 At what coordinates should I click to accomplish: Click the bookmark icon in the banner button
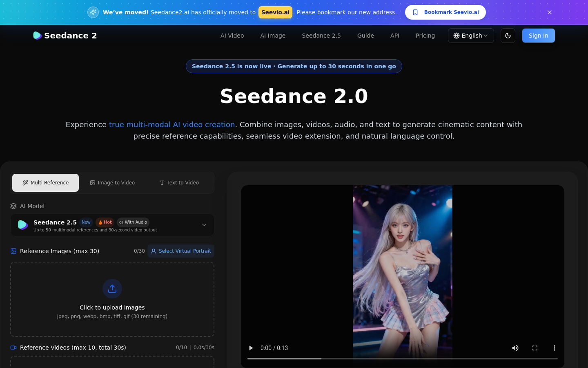click(x=415, y=12)
